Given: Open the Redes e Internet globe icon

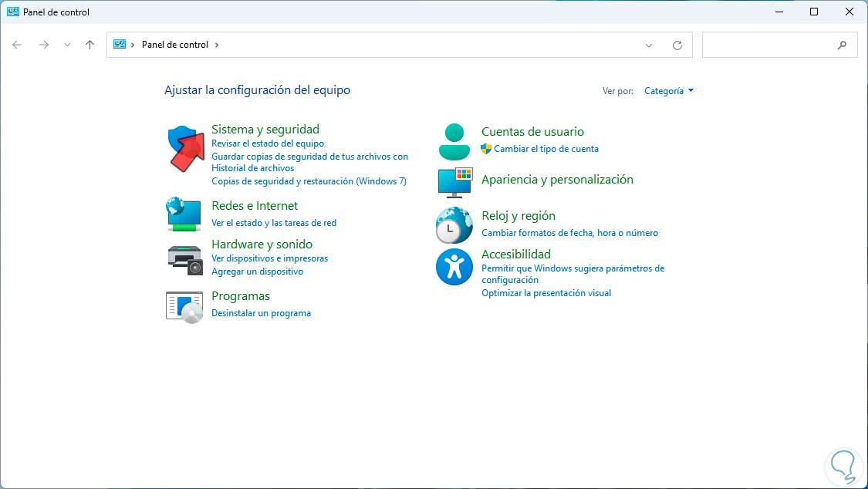Looking at the screenshot, I should pos(183,214).
